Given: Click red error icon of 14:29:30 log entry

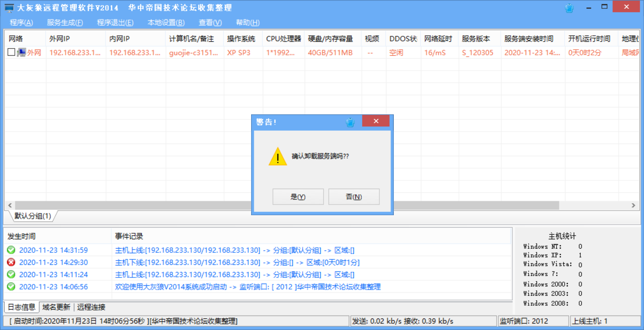Looking at the screenshot, I should pos(11,262).
